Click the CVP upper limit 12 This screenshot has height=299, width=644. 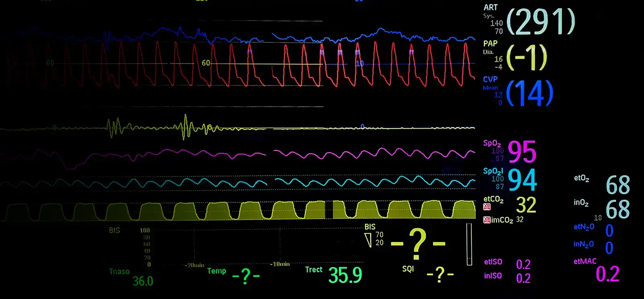click(x=498, y=95)
